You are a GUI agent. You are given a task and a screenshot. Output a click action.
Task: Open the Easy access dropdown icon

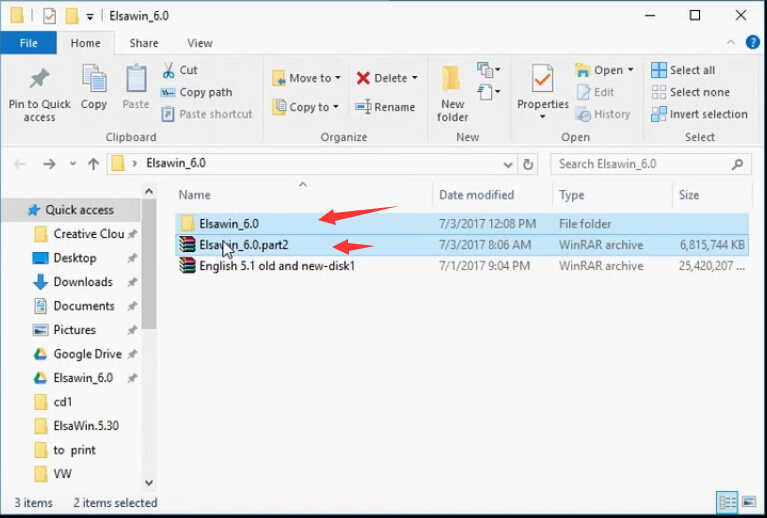[x=488, y=91]
